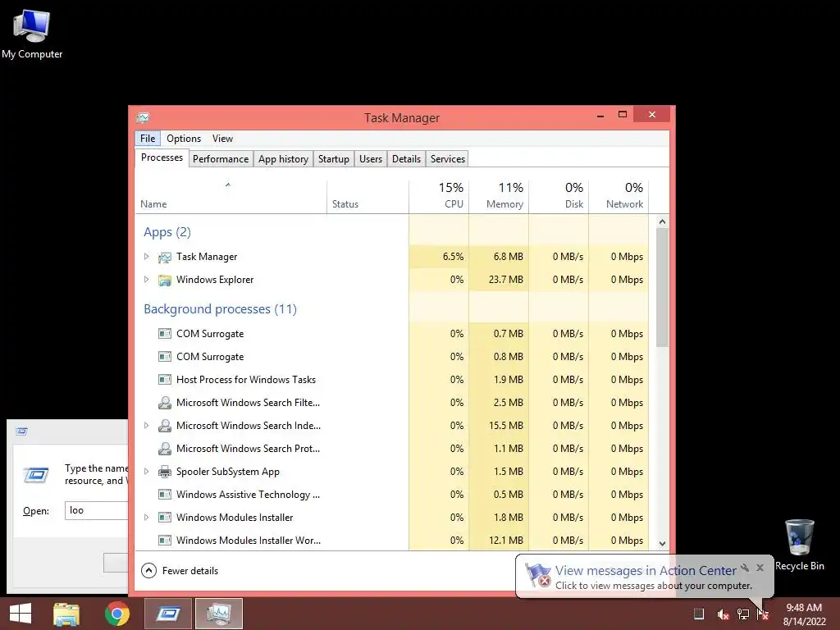The height and width of the screenshot is (630, 840).
Task: Open the Options menu
Action: coord(184,138)
